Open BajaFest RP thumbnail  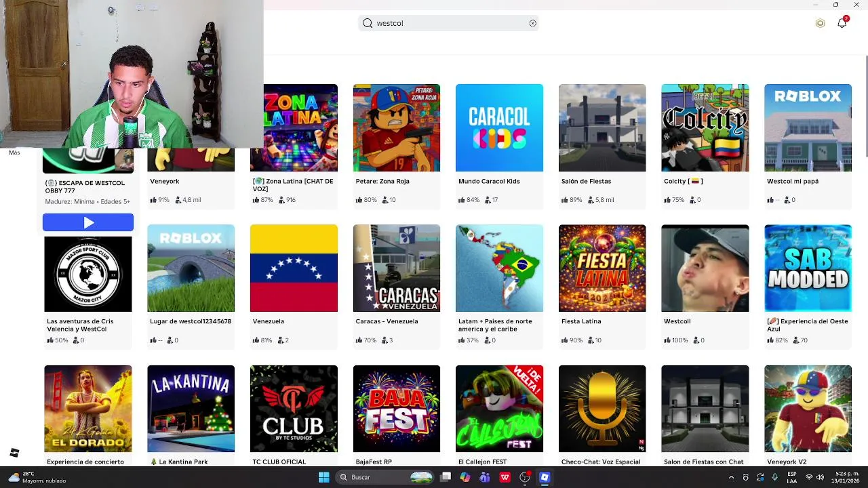point(397,409)
